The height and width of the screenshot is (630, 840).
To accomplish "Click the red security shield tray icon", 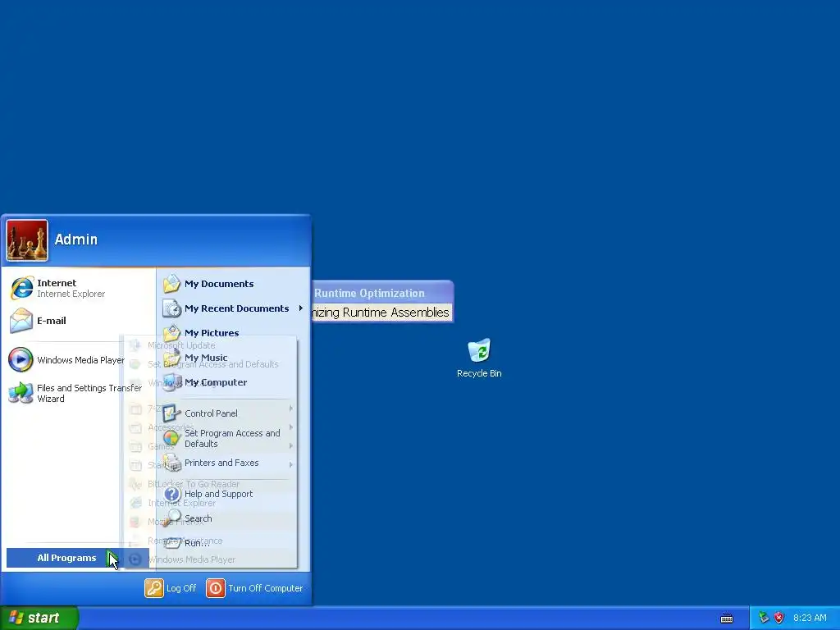I will pyautogui.click(x=779, y=618).
